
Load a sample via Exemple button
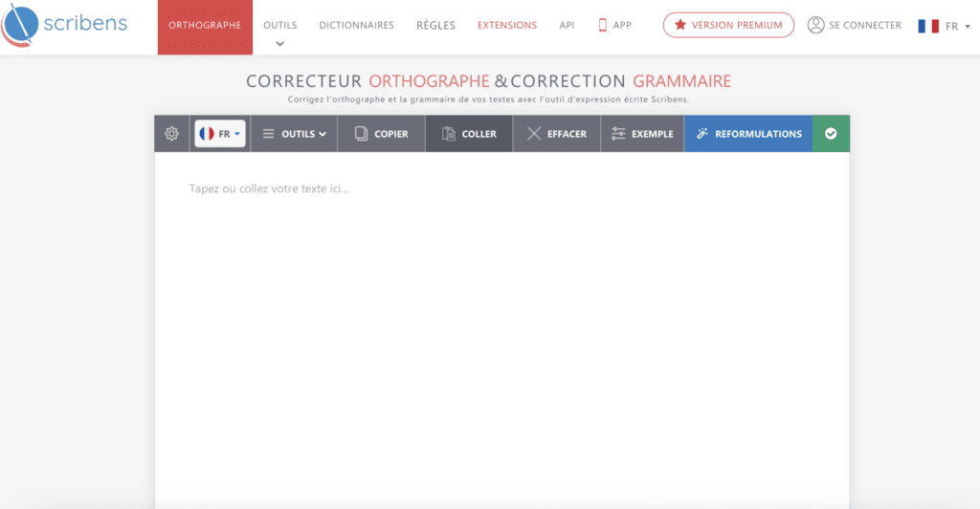click(642, 134)
